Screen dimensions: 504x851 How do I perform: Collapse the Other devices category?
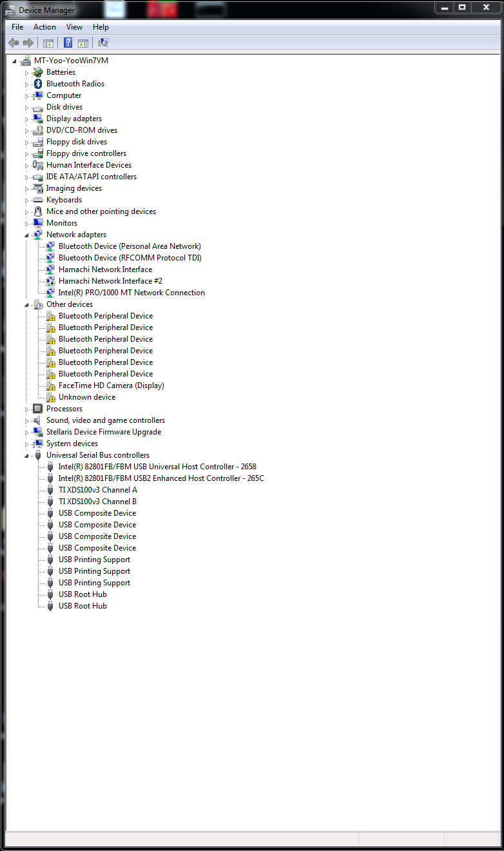(x=27, y=305)
